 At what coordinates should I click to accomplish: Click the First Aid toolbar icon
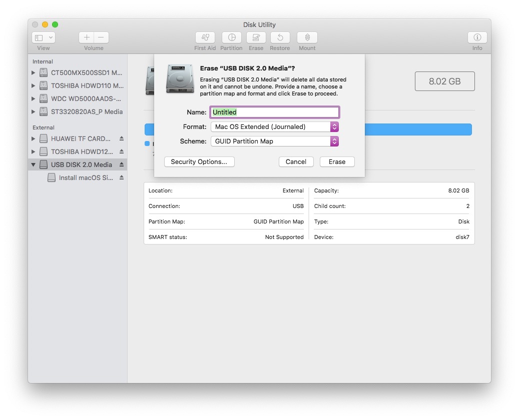coord(205,37)
